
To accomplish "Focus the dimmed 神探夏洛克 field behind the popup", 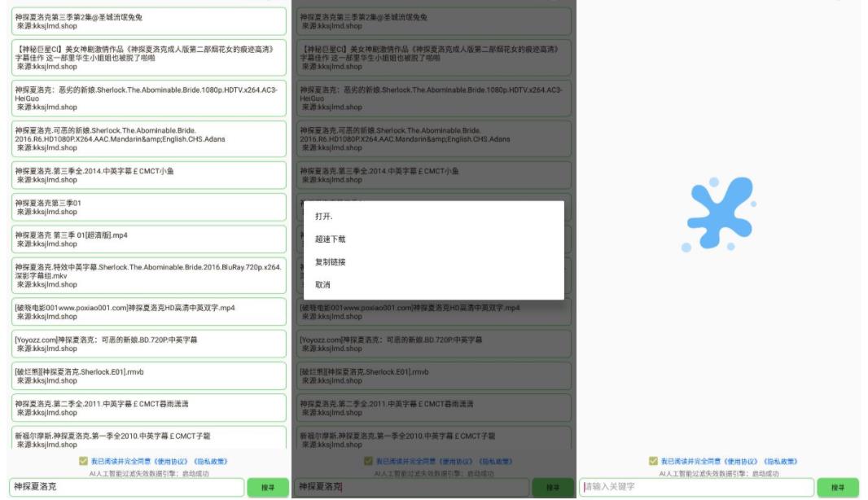I will coord(412,487).
